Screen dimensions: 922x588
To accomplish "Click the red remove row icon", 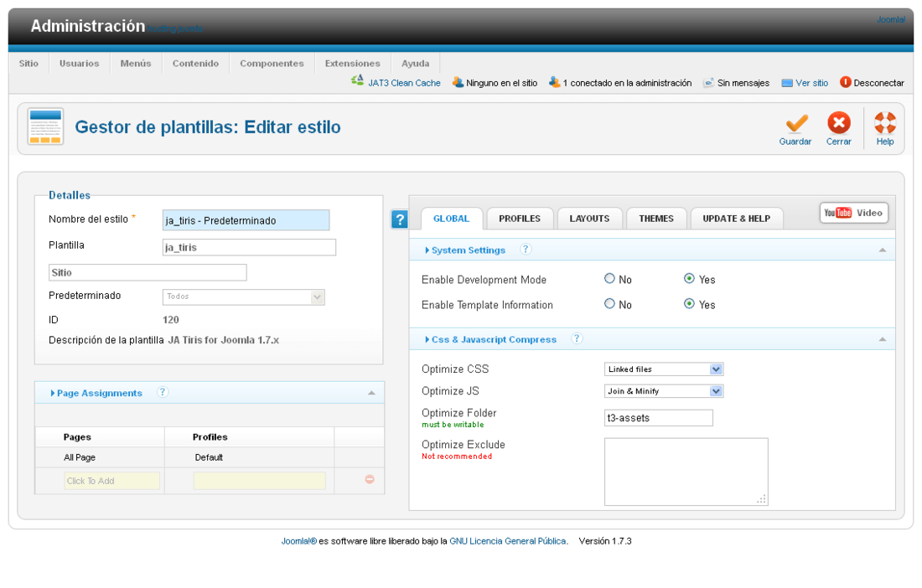I will tap(370, 479).
